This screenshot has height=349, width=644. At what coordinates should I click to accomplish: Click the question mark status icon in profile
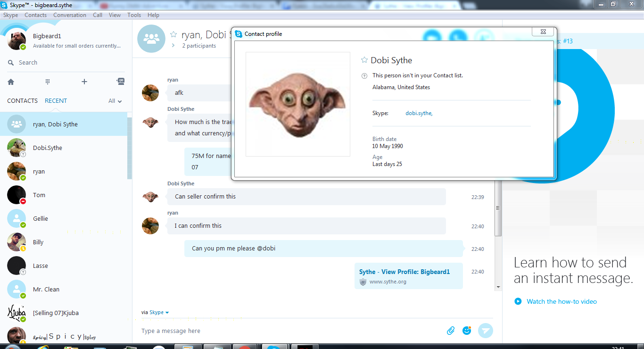(364, 75)
